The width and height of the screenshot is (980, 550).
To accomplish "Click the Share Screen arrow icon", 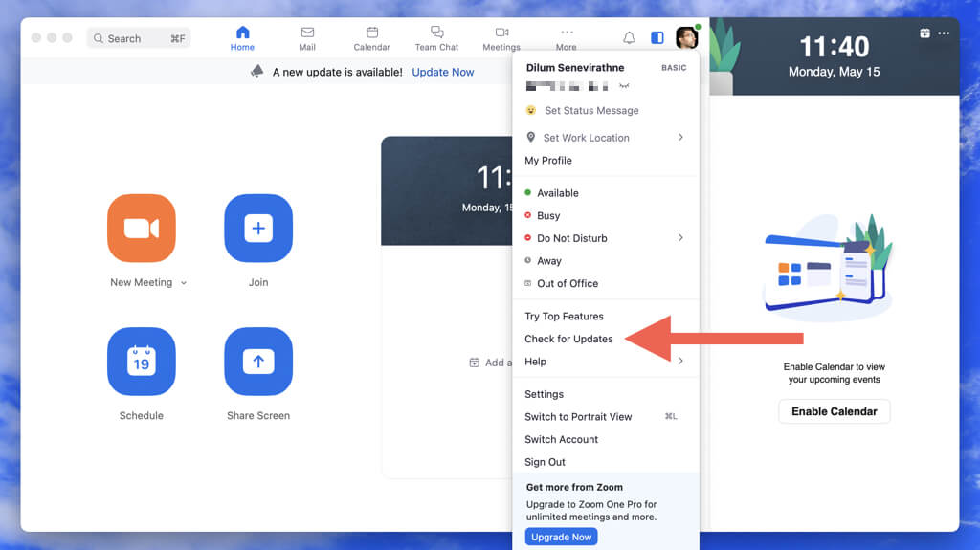I will 258,361.
